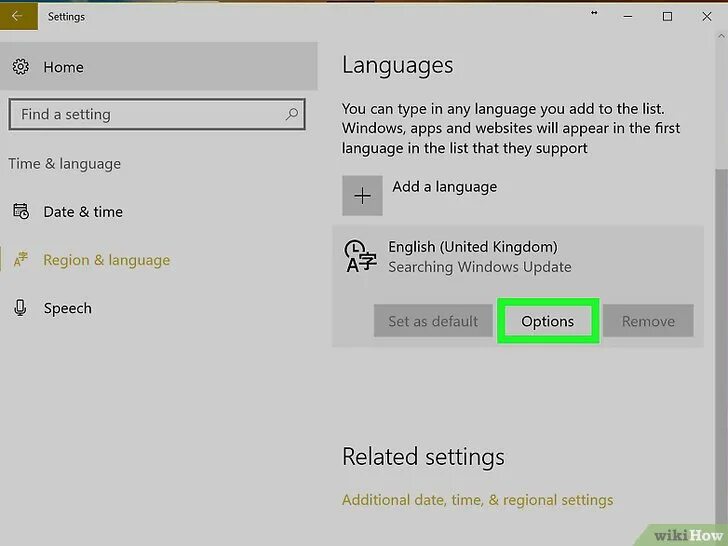Click the English (United Kingdom) language icon

[x=360, y=256]
